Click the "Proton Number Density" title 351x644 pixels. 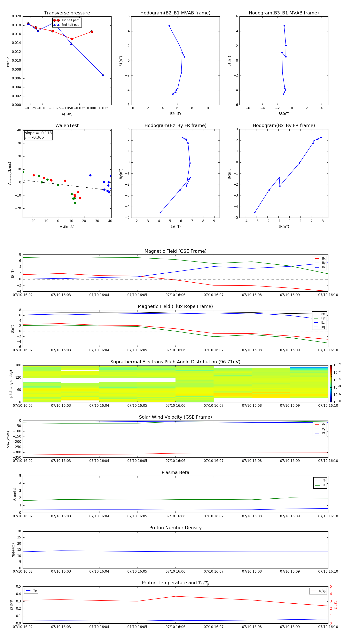click(x=175, y=528)
